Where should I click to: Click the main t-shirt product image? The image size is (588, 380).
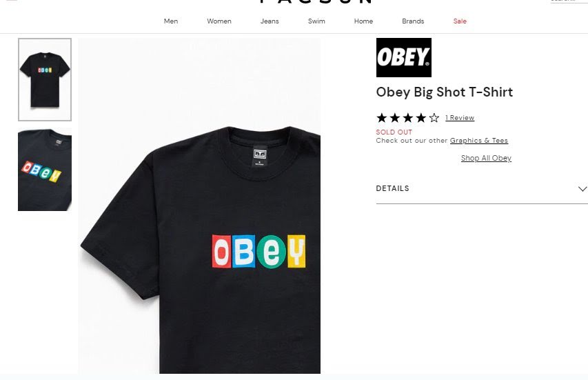coord(199,206)
